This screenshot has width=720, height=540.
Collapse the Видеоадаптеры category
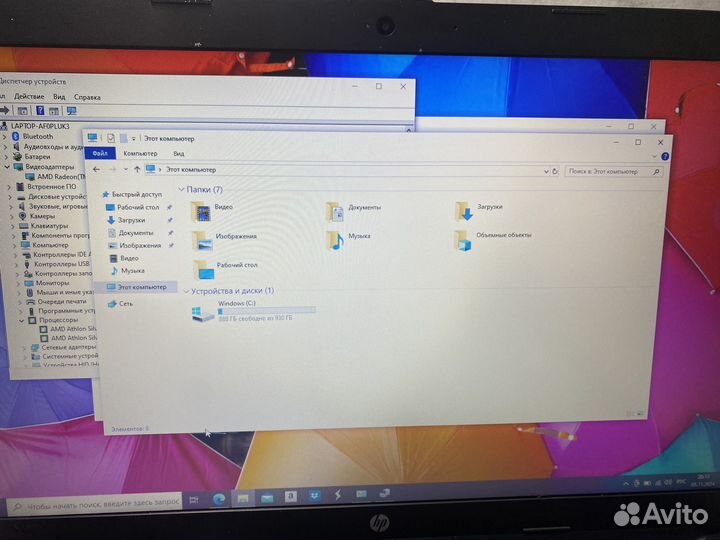point(7,167)
